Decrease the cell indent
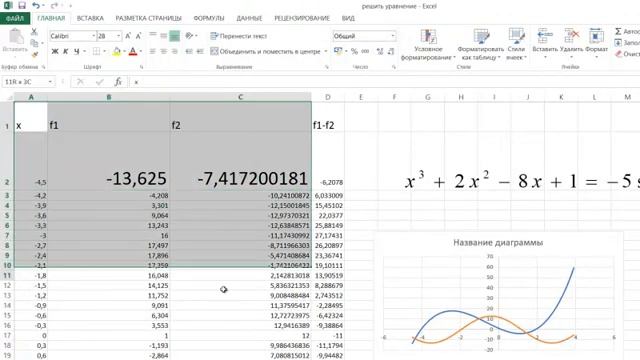 coord(189,51)
